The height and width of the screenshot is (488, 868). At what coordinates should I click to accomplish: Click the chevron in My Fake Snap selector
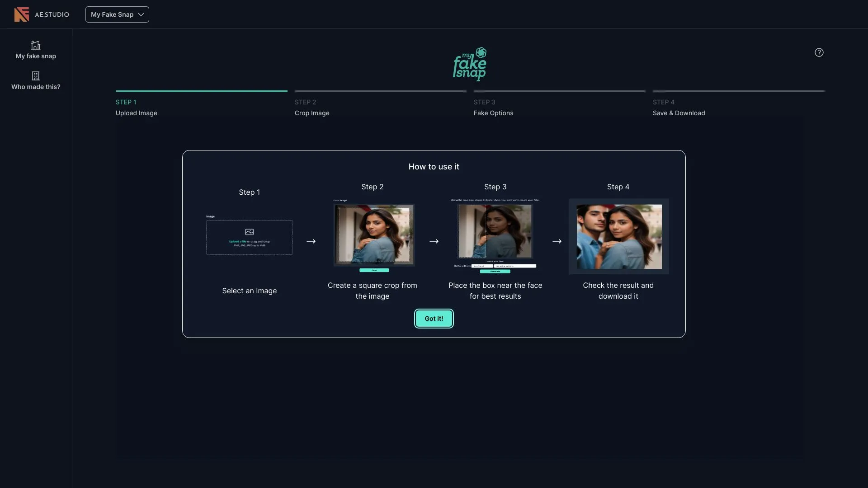(x=141, y=14)
